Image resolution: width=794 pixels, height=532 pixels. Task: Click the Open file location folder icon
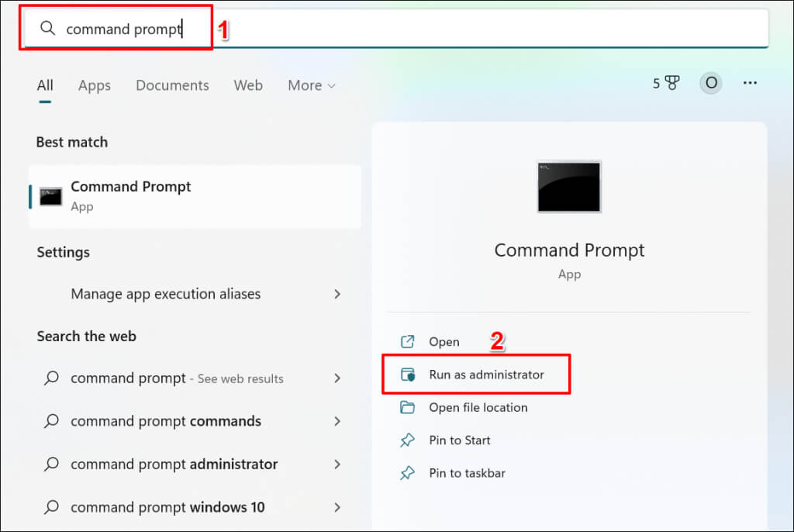[407, 408]
